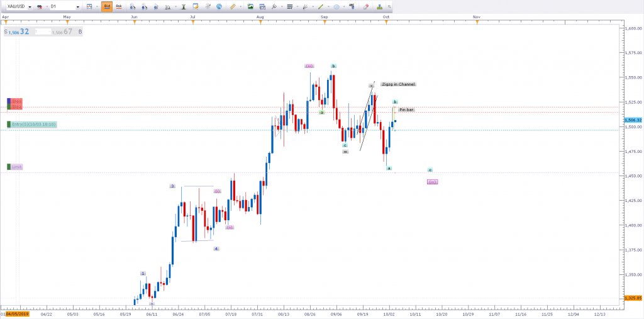
Task: Switch to Ask price display
Action: (118, 6)
